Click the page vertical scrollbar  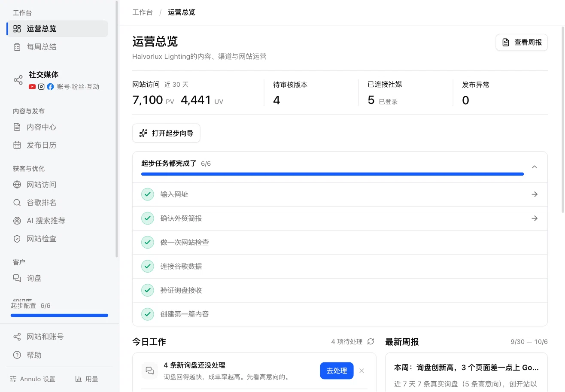click(x=563, y=119)
